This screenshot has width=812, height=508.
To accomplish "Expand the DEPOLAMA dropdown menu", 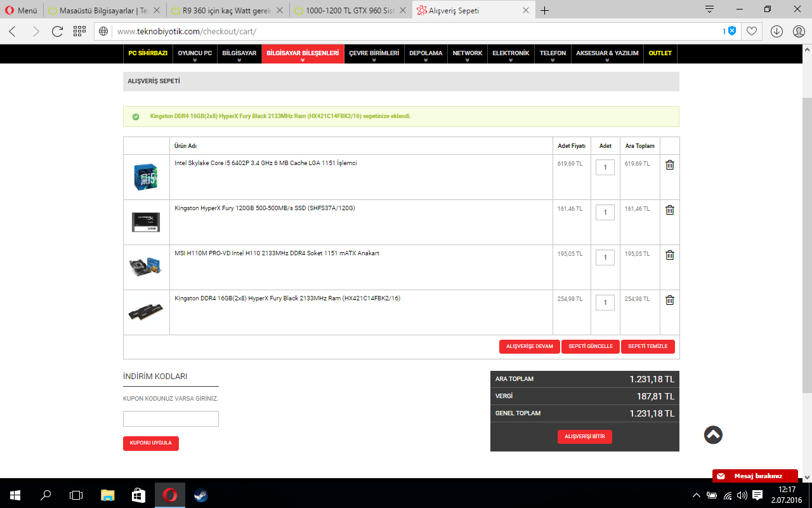I will [426, 54].
